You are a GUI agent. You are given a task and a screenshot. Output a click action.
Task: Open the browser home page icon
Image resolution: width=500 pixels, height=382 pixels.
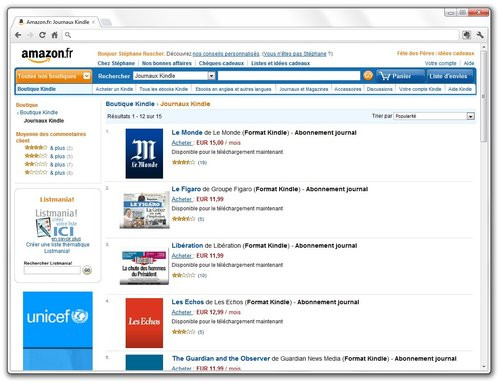tap(54, 35)
